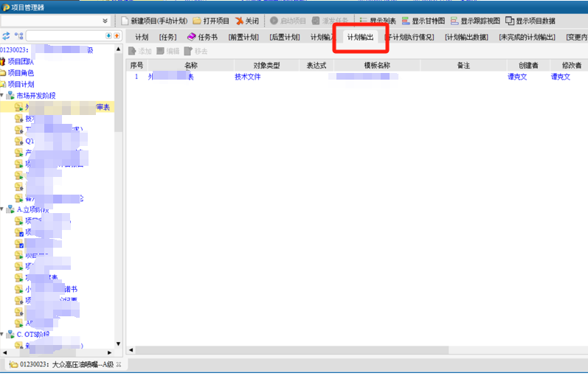The image size is (588, 376).
Task: Open the [后置计划] tab
Action: pyautogui.click(x=285, y=37)
